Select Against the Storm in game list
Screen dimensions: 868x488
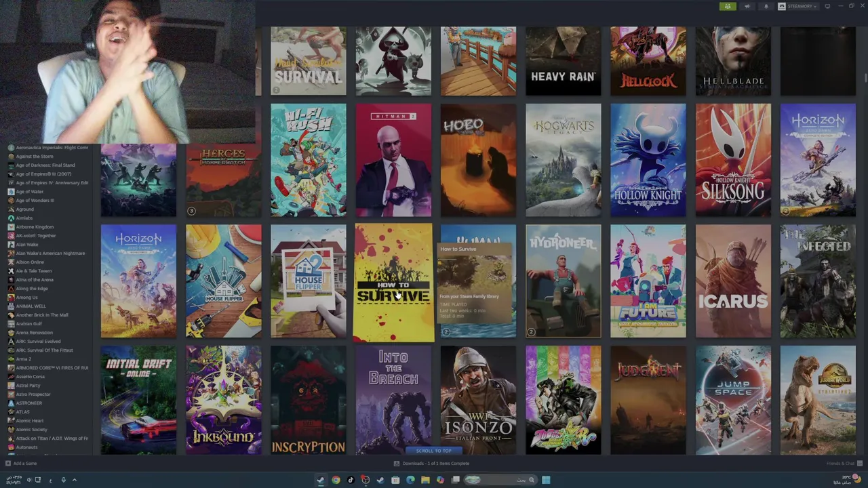[34, 157]
